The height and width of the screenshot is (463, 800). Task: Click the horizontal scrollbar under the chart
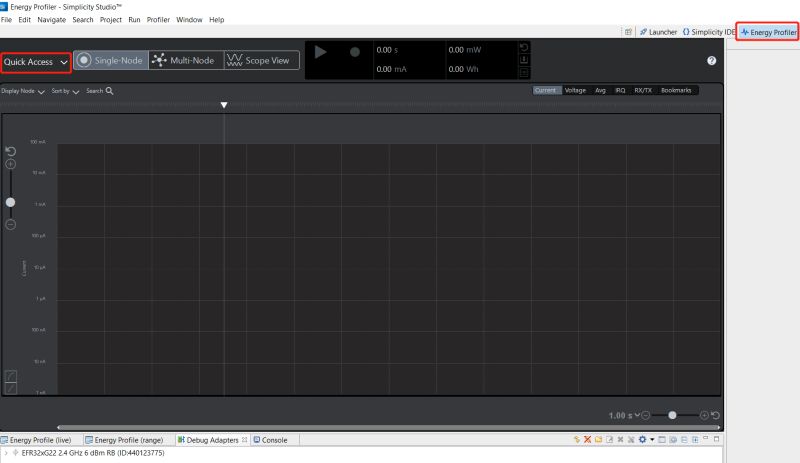tap(388, 427)
